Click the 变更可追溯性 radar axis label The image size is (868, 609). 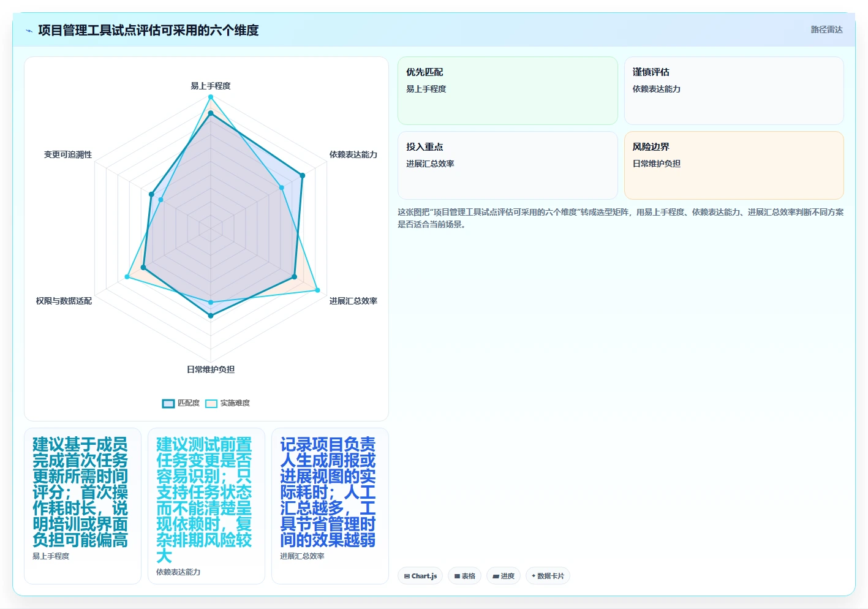68,154
